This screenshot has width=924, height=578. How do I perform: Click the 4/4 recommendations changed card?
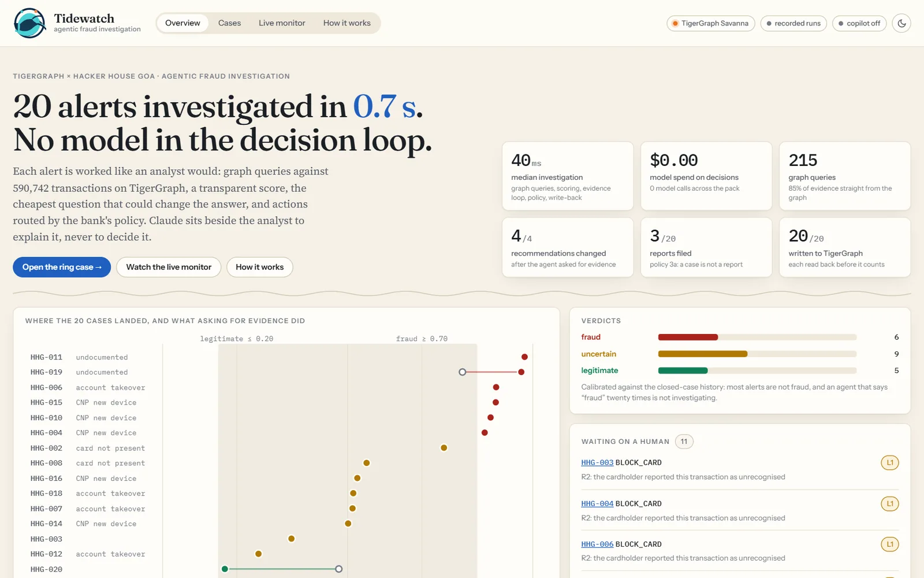(568, 247)
